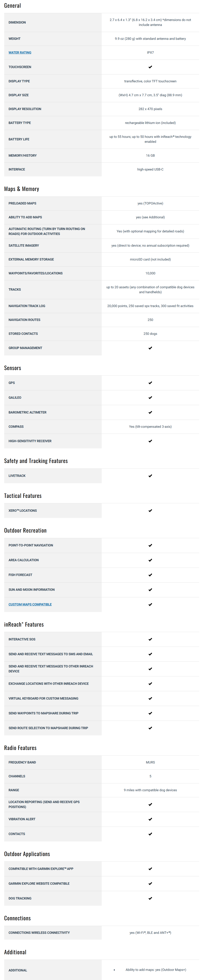Click the Group Management checkmark icon
Image resolution: width=203 pixels, height=980 pixels.
(150, 348)
